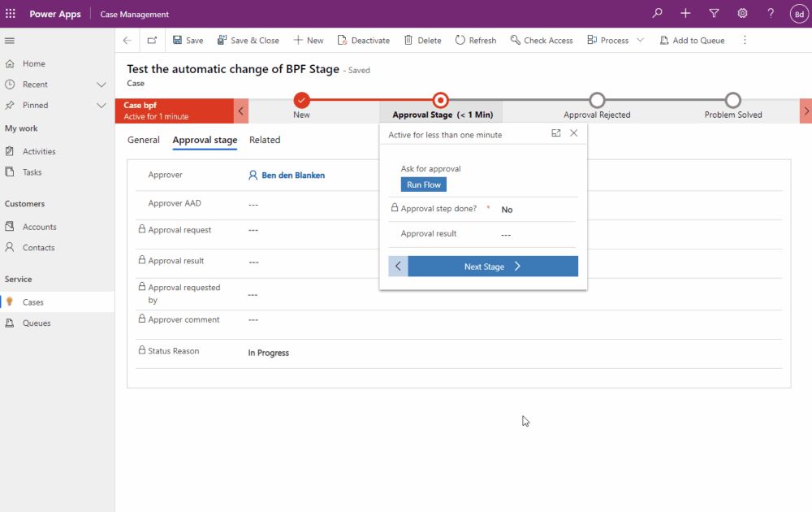812x512 pixels.
Task: Select the Approval Rejected stage circle
Action: coord(597,99)
